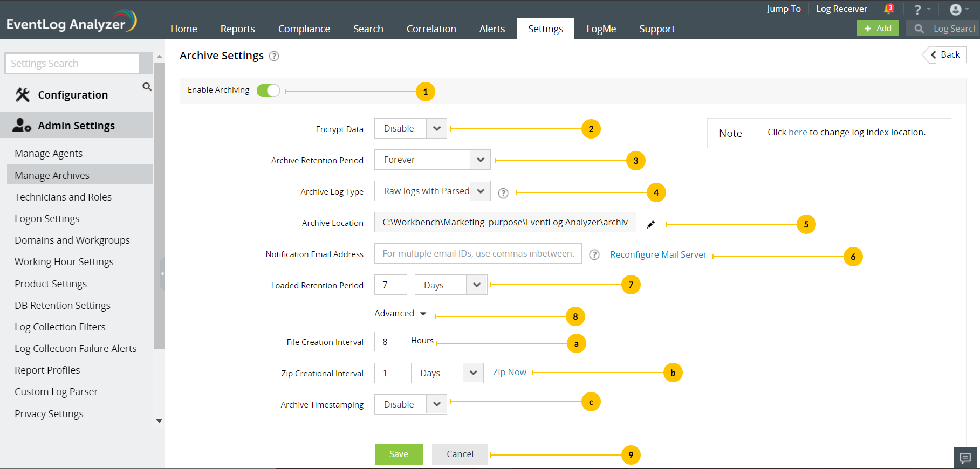Open Privacy Settings

(x=49, y=413)
